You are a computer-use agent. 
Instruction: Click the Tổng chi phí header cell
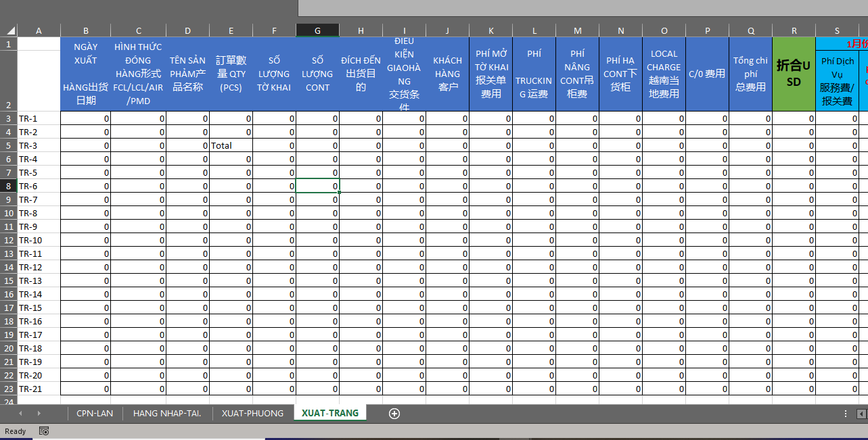750,74
